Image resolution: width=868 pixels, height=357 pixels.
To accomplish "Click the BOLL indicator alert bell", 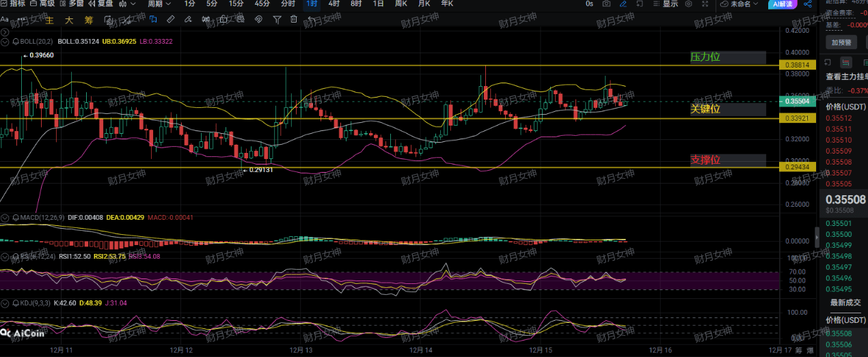I will point(15,42).
